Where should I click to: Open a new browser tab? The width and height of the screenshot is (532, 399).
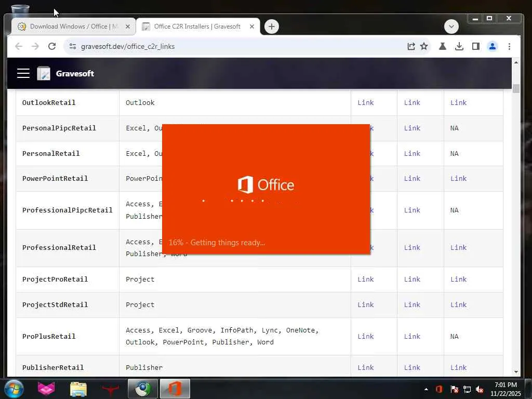coord(271,26)
